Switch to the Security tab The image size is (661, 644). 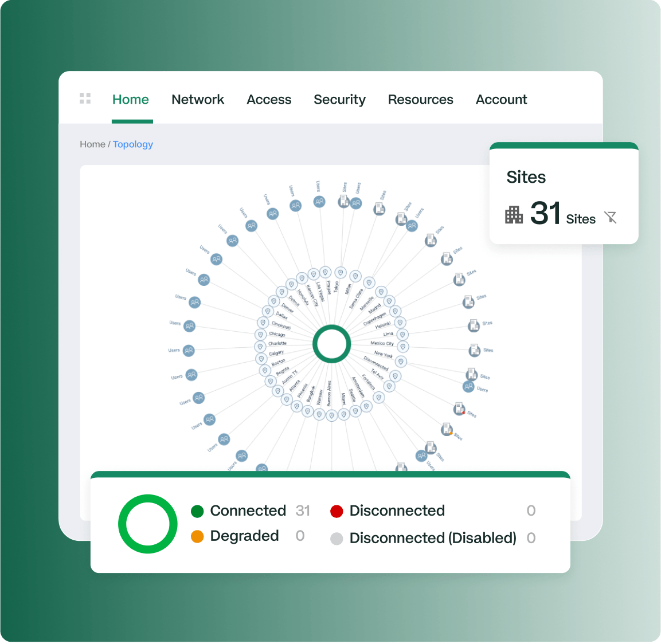pyautogui.click(x=339, y=100)
